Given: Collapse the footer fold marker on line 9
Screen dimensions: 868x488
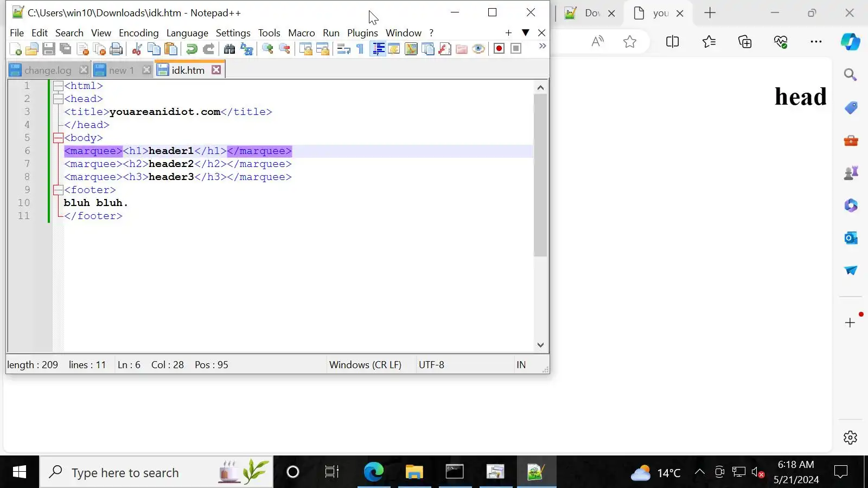Looking at the screenshot, I should (58, 190).
